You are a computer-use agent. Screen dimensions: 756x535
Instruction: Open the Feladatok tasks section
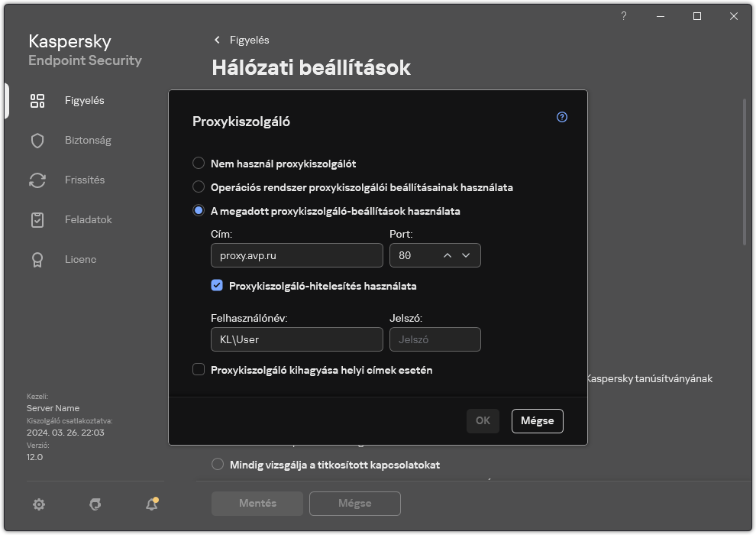(89, 219)
